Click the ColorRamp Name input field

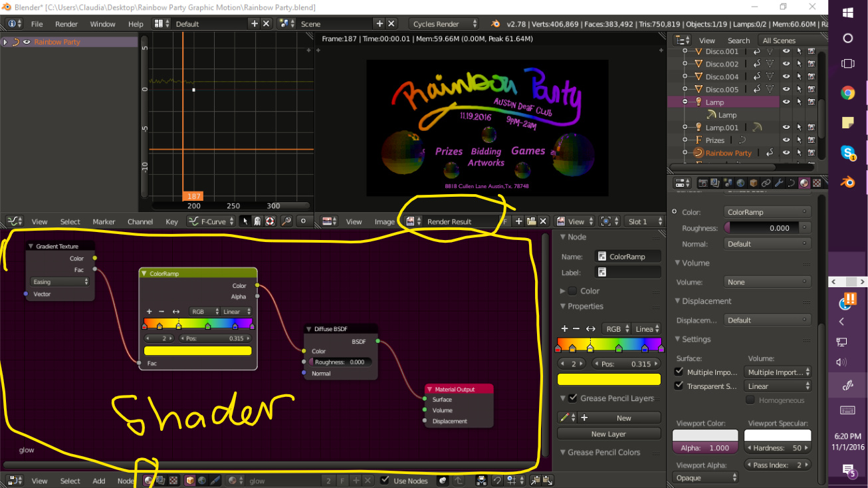[x=629, y=256]
